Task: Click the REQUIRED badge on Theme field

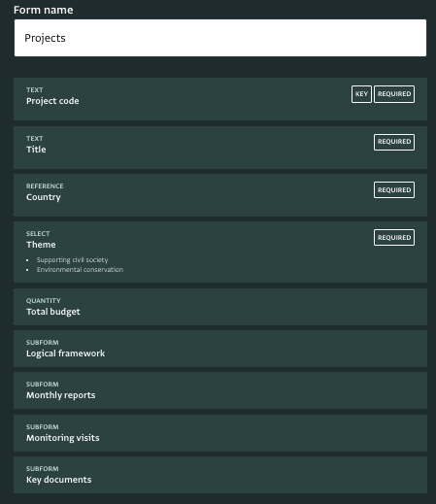Action: point(394,238)
